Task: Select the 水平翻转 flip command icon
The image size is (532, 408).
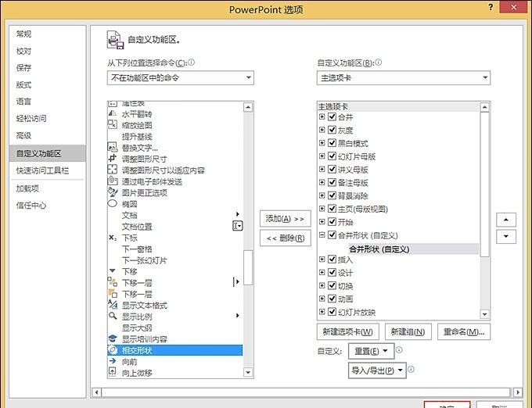Action: pyautogui.click(x=113, y=113)
